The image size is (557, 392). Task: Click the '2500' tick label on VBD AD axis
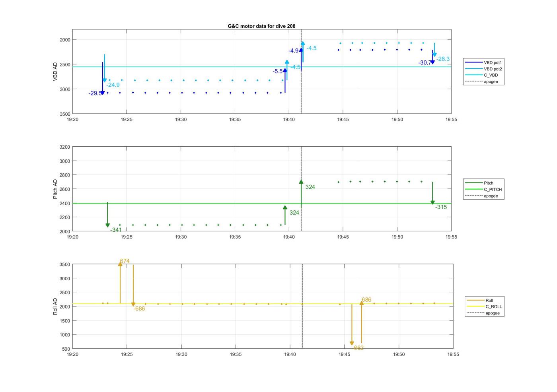[x=65, y=64]
